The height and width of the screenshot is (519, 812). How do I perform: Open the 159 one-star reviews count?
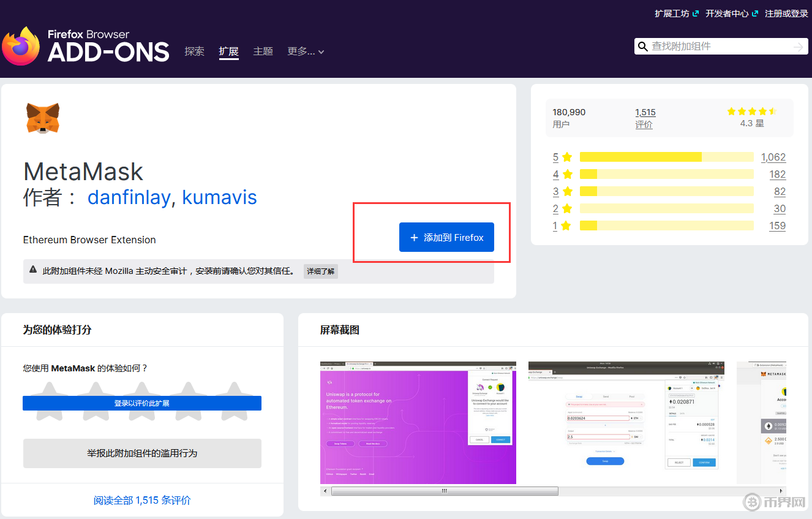click(x=778, y=226)
